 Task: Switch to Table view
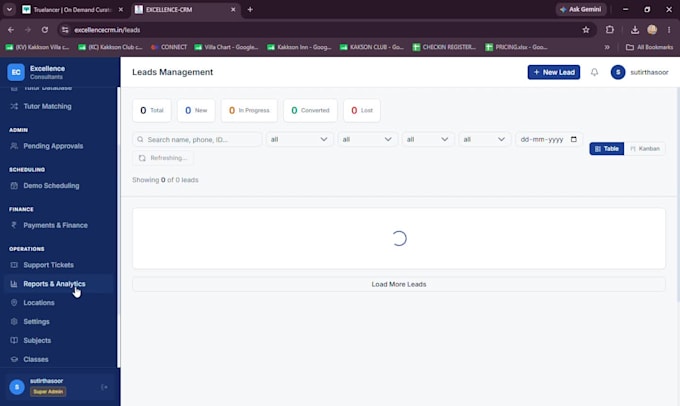pyautogui.click(x=607, y=149)
